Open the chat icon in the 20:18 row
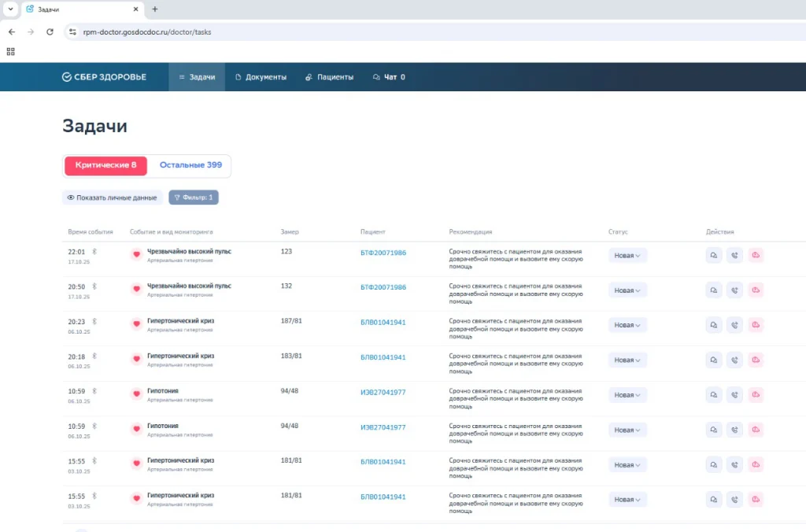806x532 pixels. pos(714,360)
